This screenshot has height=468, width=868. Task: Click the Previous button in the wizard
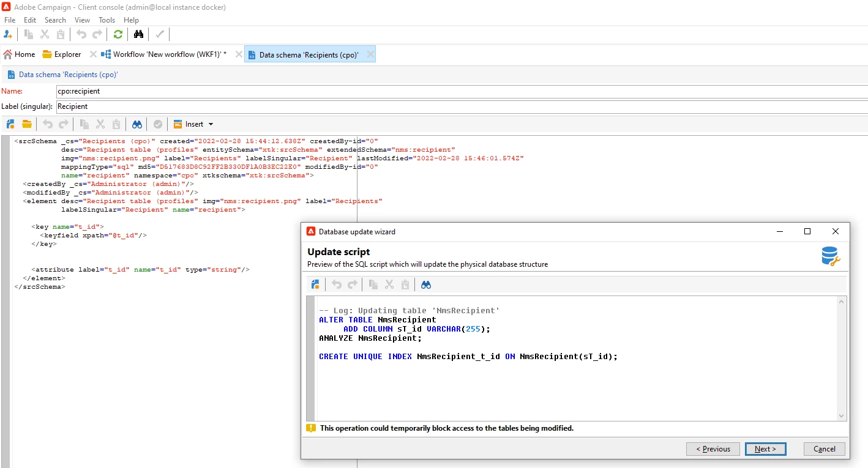[x=713, y=449]
